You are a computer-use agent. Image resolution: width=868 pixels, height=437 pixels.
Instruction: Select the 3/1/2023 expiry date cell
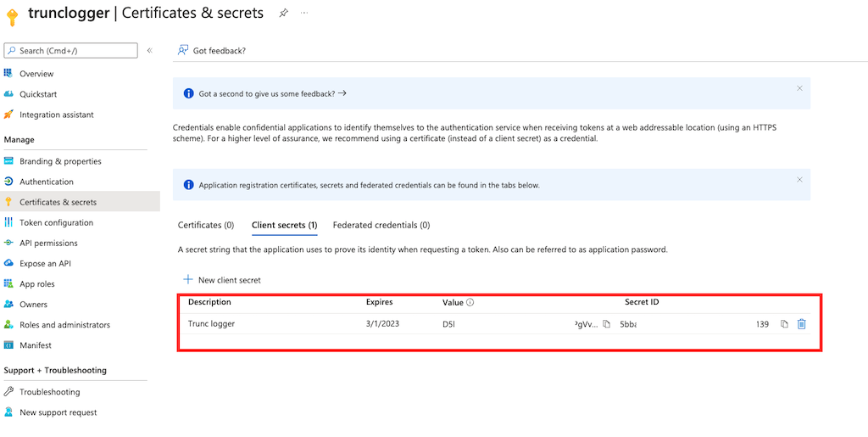click(x=382, y=324)
